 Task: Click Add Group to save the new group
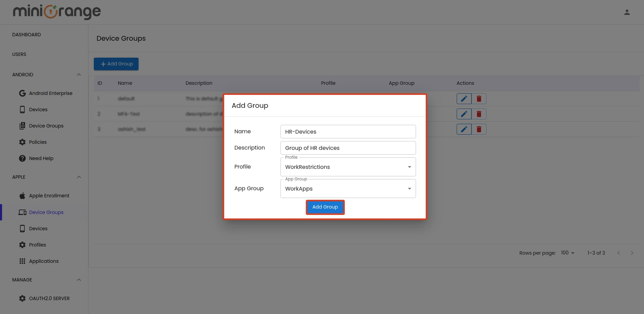(325, 207)
